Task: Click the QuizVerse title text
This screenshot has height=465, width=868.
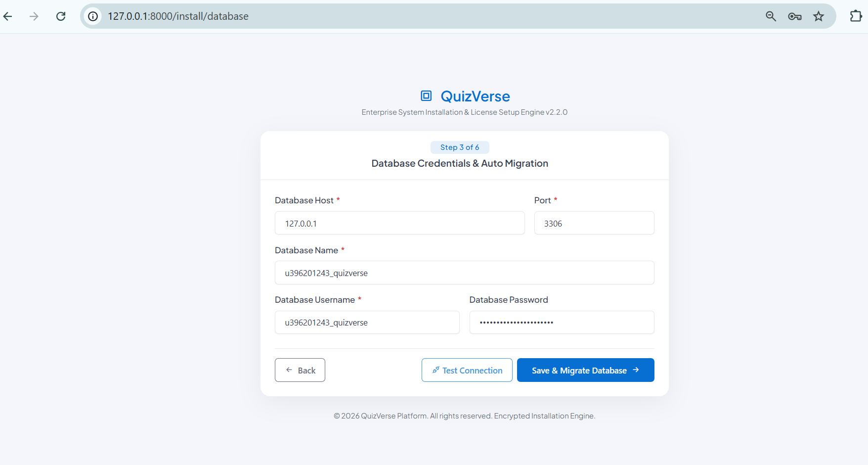Action: click(475, 96)
